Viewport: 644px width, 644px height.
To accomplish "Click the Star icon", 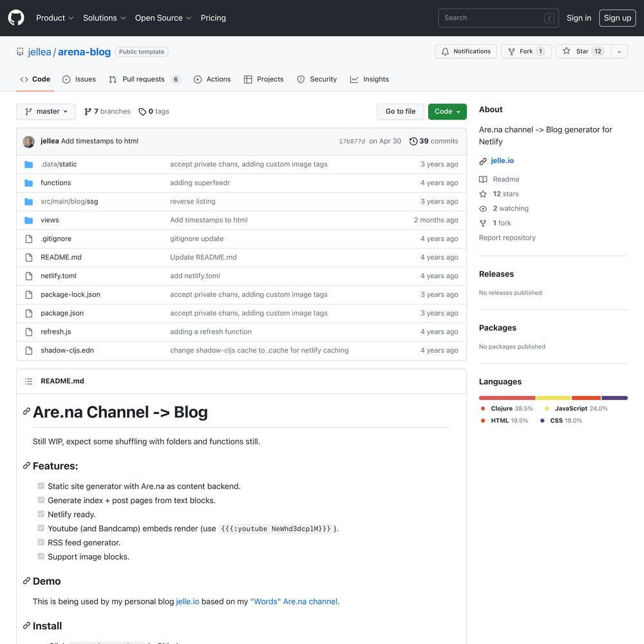I will pyautogui.click(x=566, y=51).
